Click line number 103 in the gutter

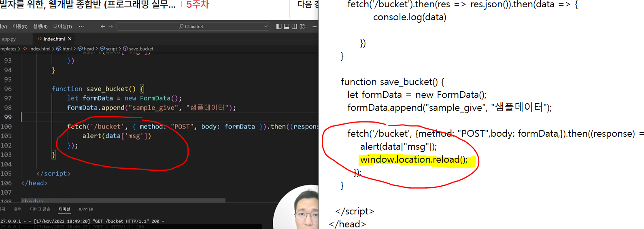pos(6,155)
